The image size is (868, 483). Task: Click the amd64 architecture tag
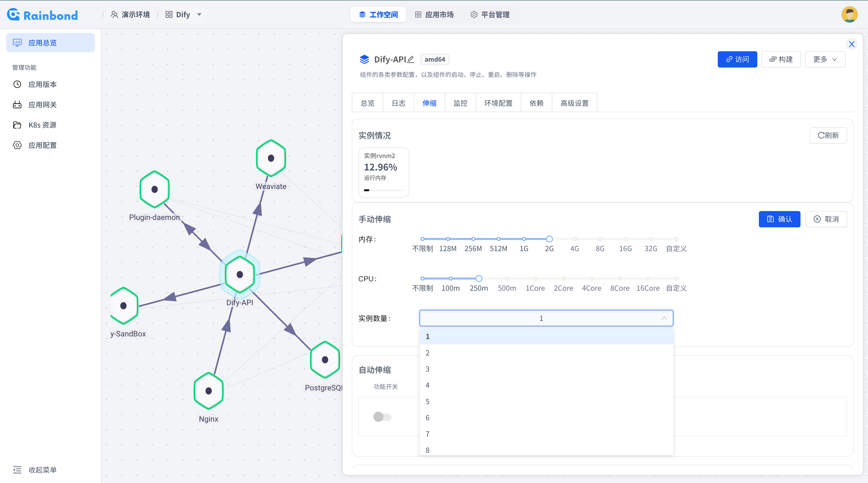[435, 59]
